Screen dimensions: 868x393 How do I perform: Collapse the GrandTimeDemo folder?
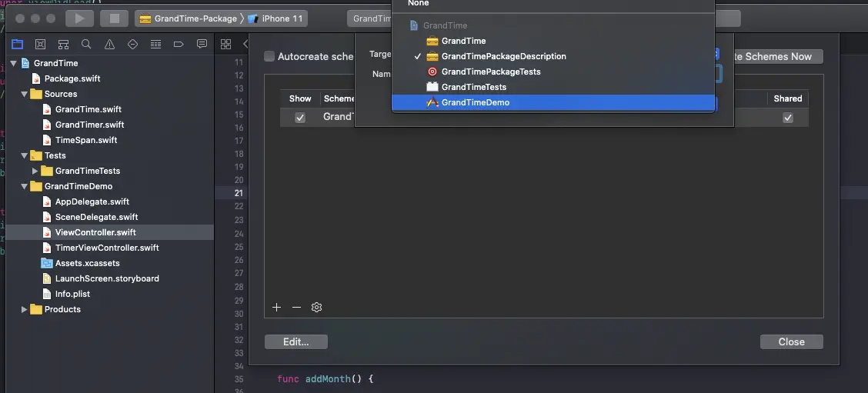pos(25,187)
